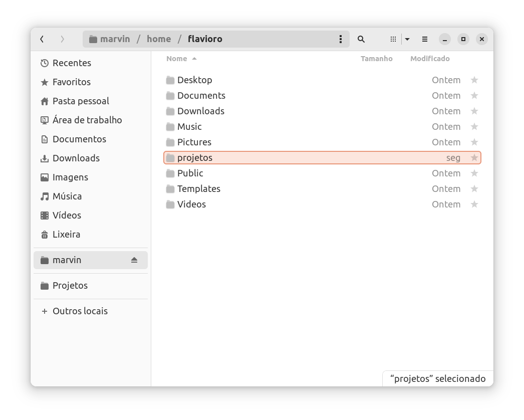Go to the Projetos bookmark
The height and width of the screenshot is (420, 524).
(70, 285)
